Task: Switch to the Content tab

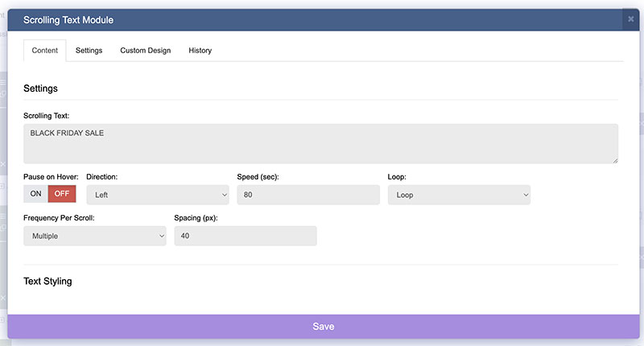Action: (x=44, y=51)
